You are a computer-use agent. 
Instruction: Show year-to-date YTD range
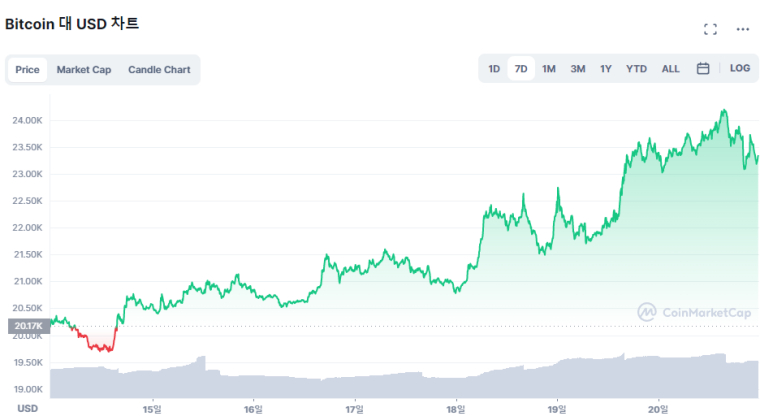(x=636, y=69)
